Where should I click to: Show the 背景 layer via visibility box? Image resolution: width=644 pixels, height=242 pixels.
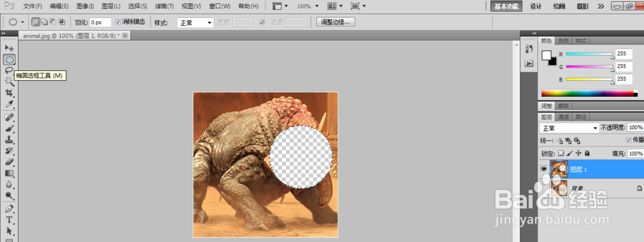pos(544,188)
